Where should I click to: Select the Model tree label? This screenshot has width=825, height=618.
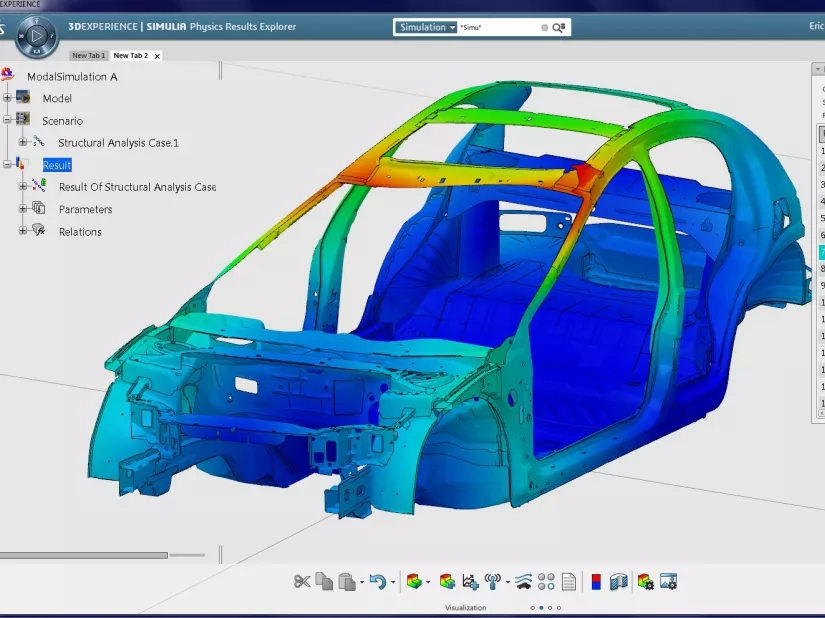57,98
